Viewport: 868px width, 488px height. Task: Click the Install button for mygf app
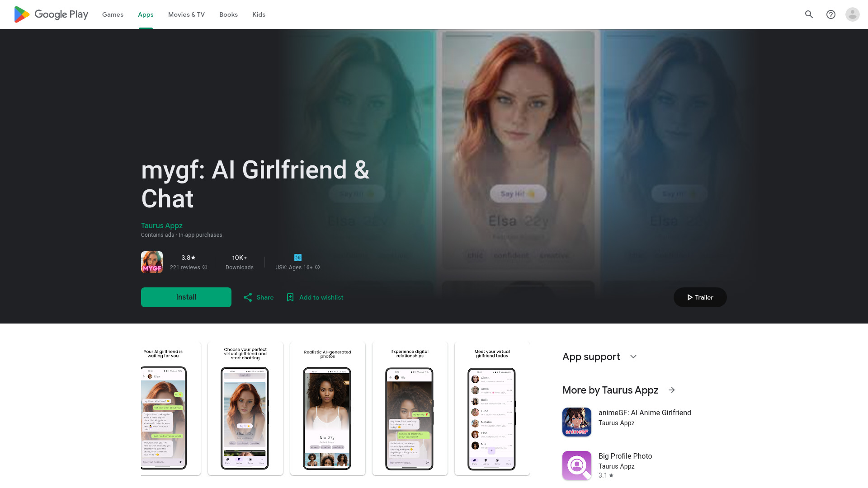click(186, 297)
